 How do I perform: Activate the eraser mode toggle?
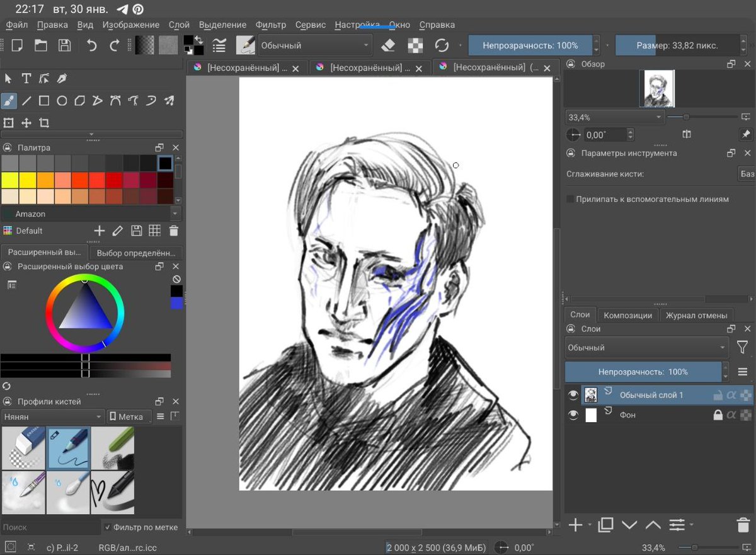[x=388, y=45]
